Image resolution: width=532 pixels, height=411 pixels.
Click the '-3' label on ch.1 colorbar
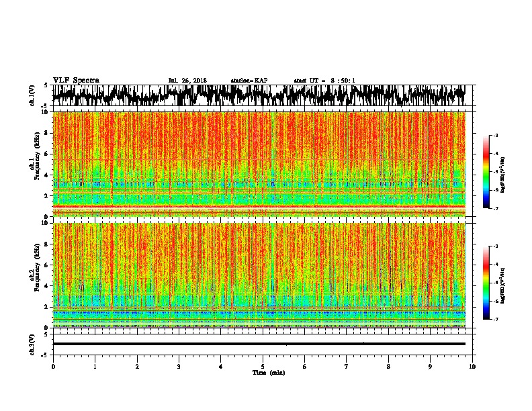[495, 135]
